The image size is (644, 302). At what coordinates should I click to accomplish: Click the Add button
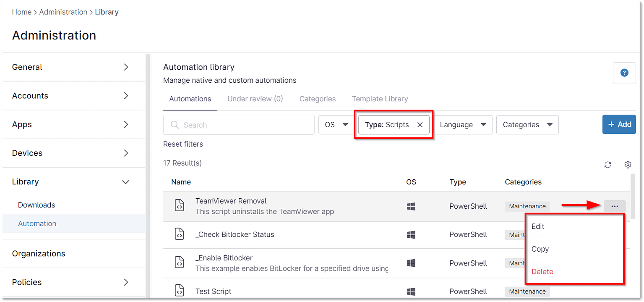pyautogui.click(x=619, y=124)
